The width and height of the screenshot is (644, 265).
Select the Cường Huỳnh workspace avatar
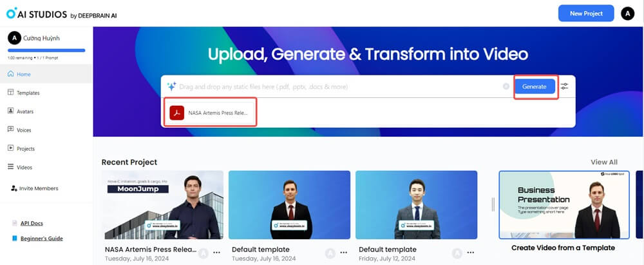click(14, 38)
